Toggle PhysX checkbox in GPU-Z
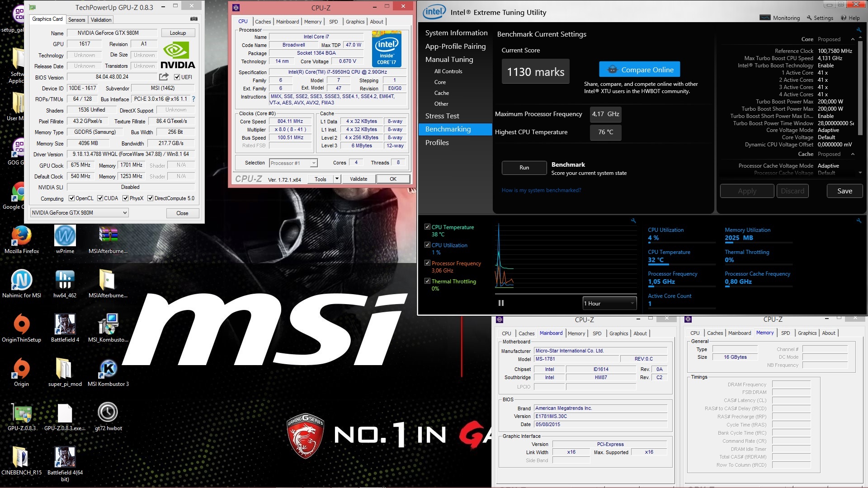Viewport: 868px width, 488px height. click(125, 198)
